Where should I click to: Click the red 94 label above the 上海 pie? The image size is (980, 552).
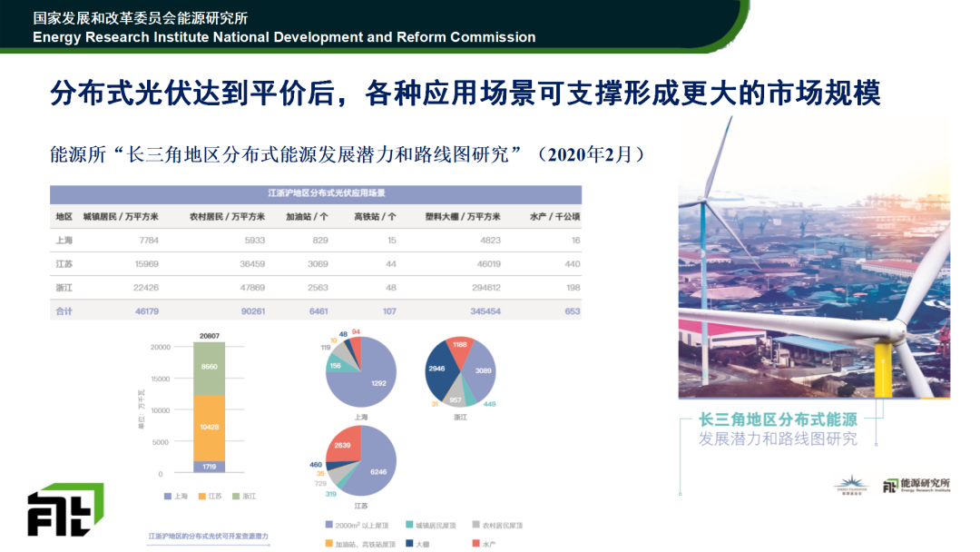(x=356, y=331)
